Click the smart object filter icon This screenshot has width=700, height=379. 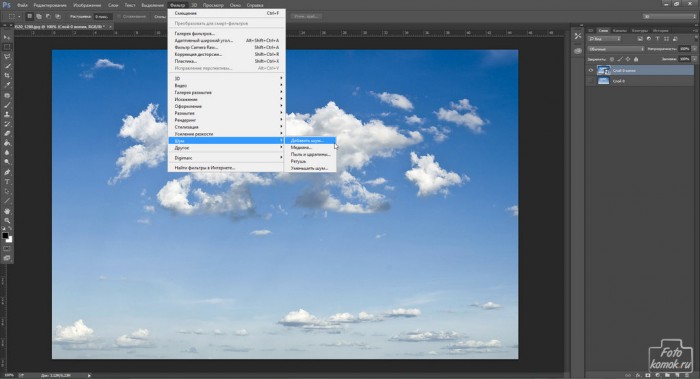click(675, 39)
